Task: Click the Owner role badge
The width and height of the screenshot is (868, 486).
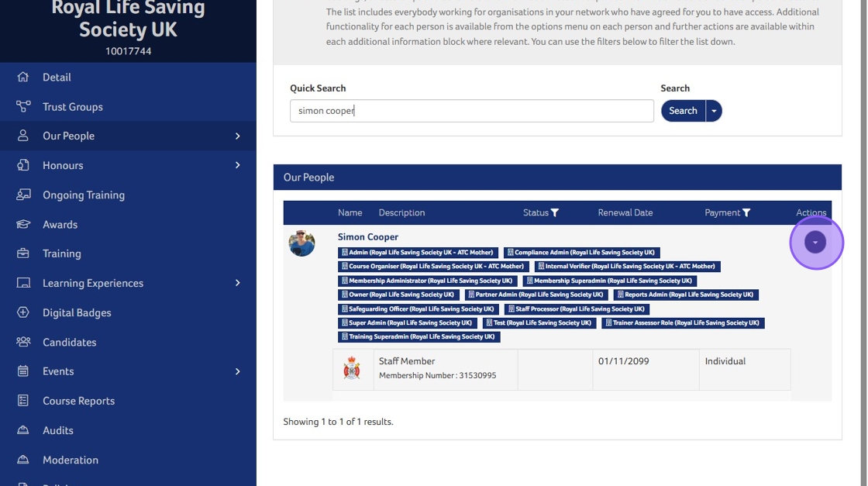Action: click(398, 295)
